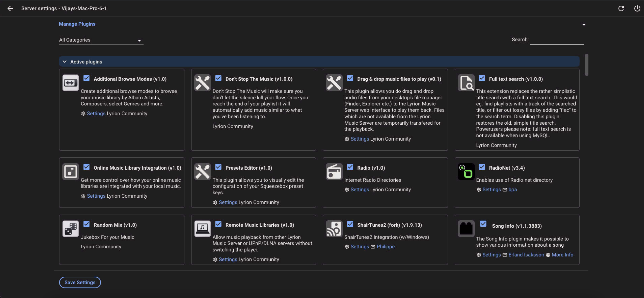Open Settings for Drag & drop plugin
Image resolution: width=644 pixels, height=298 pixels.
point(360,139)
